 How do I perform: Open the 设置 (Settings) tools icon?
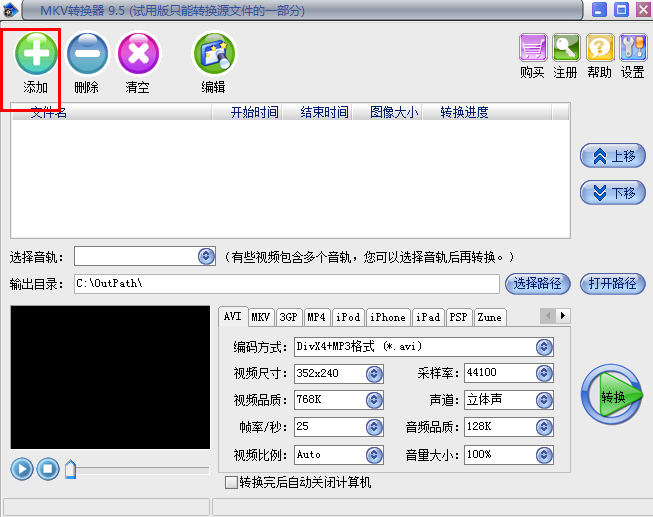(x=633, y=47)
